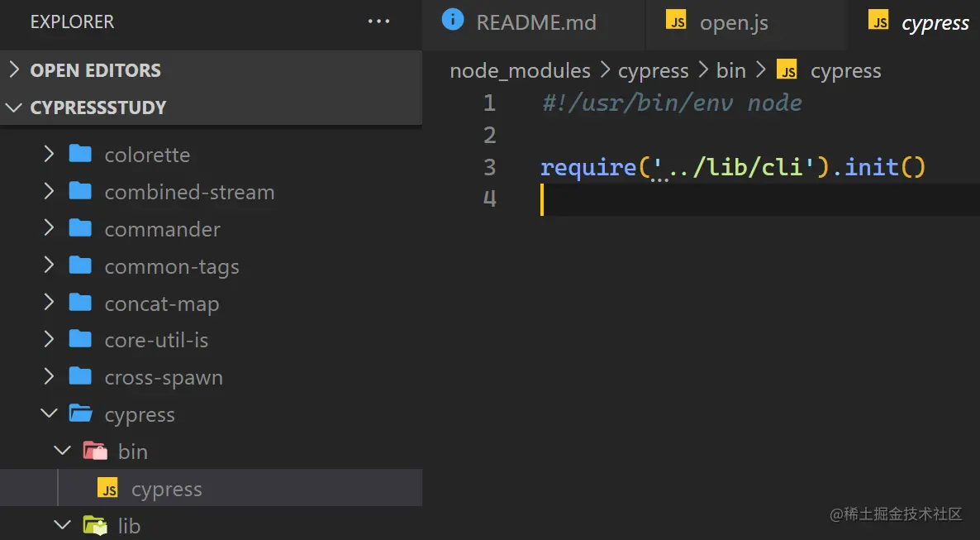The image size is (980, 540).
Task: Select the concat-map folder name
Action: pyautogui.click(x=162, y=304)
